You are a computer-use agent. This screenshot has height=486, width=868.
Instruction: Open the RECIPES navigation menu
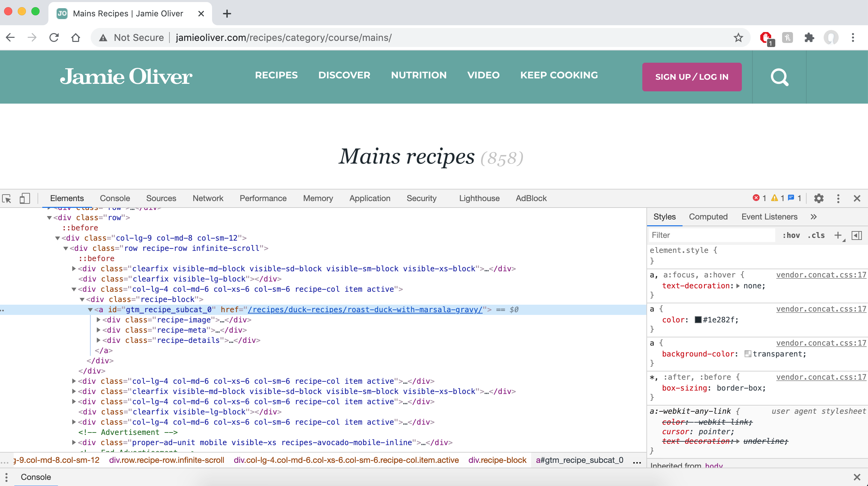click(276, 75)
